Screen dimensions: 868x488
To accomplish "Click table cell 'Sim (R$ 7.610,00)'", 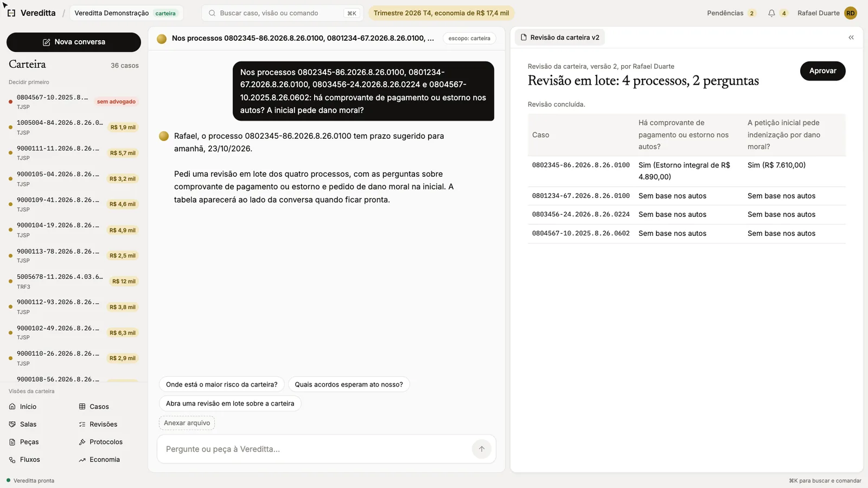I will 776,165.
